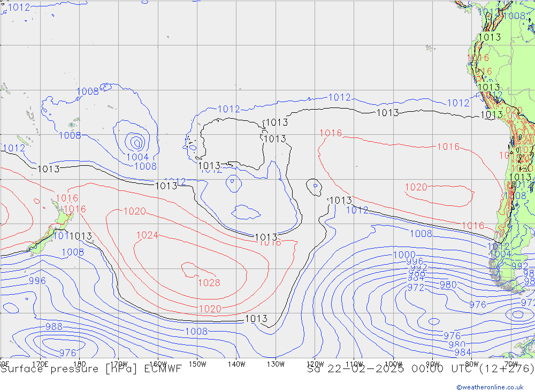Screen dimensions: 535x392
Task: Click the 1028 high pressure label
Action: (x=209, y=283)
